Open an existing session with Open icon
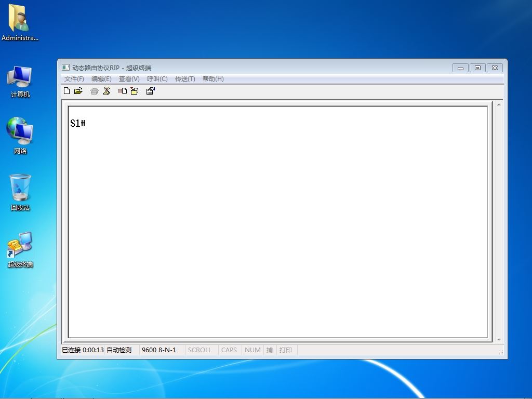This screenshot has width=532, height=399. coord(78,91)
